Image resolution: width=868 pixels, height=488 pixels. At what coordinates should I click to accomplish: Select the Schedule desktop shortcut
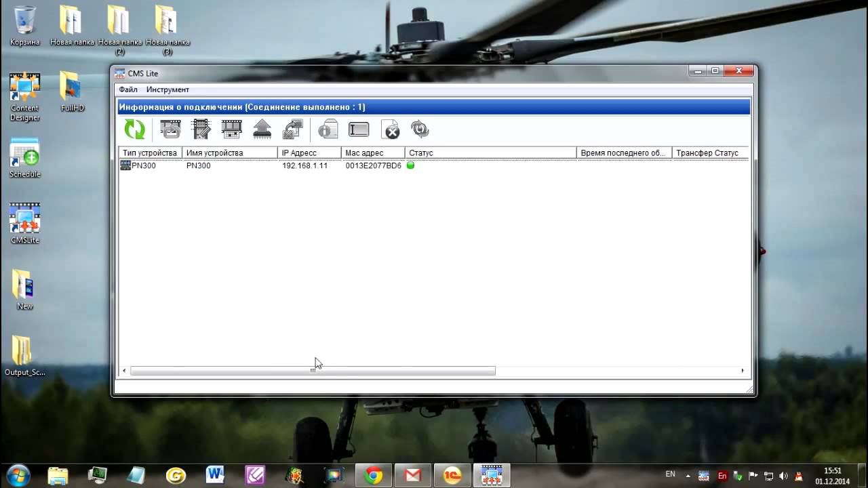click(25, 158)
